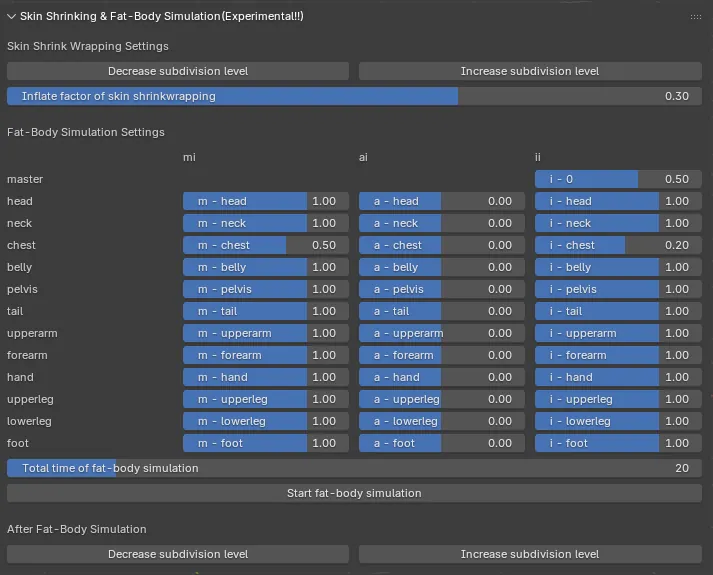Click the a - tail slider
Image resolution: width=713 pixels, height=575 pixels.
(x=442, y=311)
